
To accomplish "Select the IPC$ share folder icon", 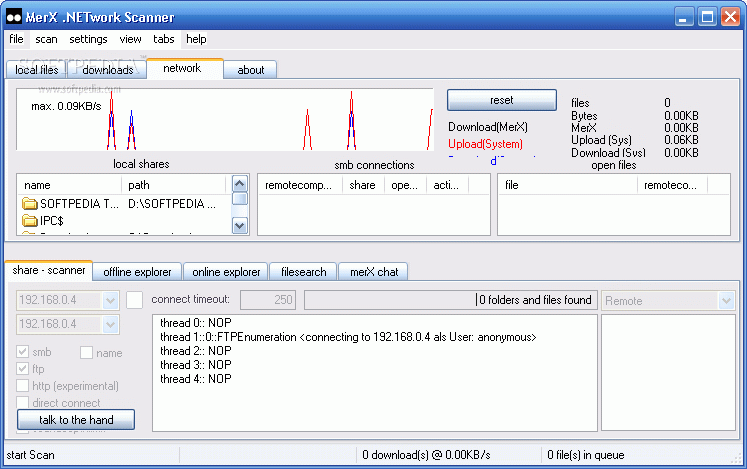I will [x=30, y=221].
